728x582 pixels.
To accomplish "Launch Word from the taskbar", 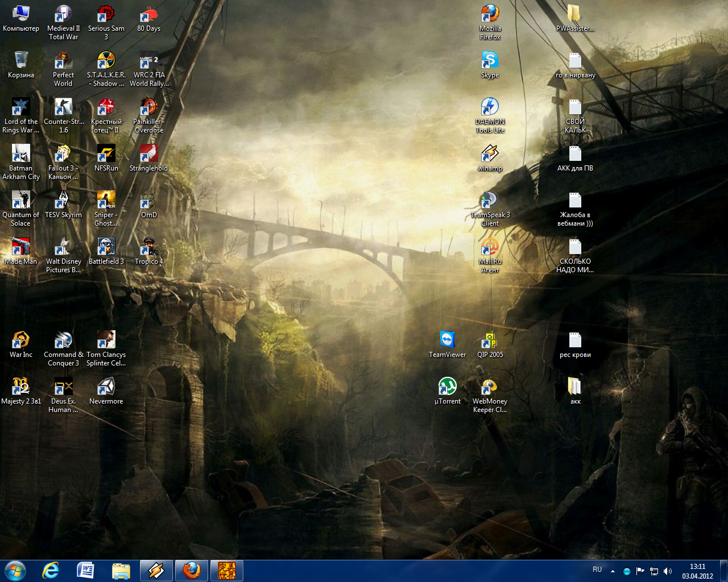I will [x=85, y=571].
